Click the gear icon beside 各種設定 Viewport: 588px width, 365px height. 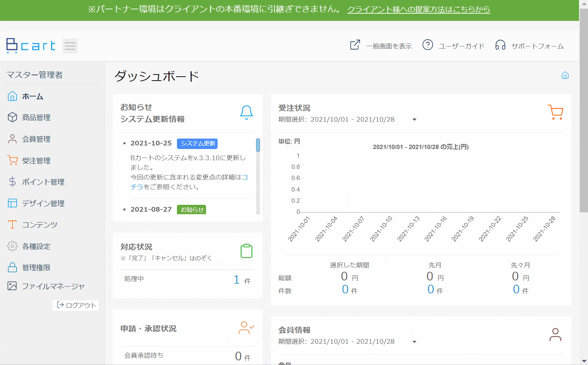click(12, 246)
